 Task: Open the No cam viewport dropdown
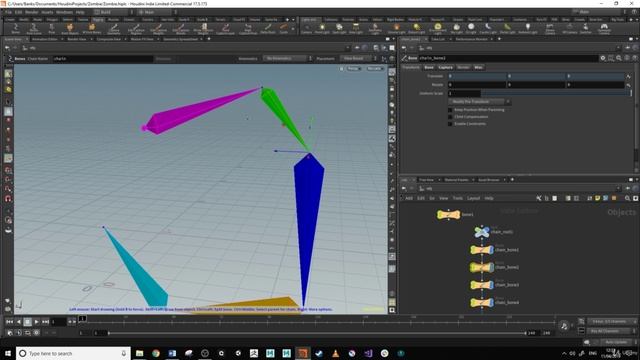coord(375,69)
